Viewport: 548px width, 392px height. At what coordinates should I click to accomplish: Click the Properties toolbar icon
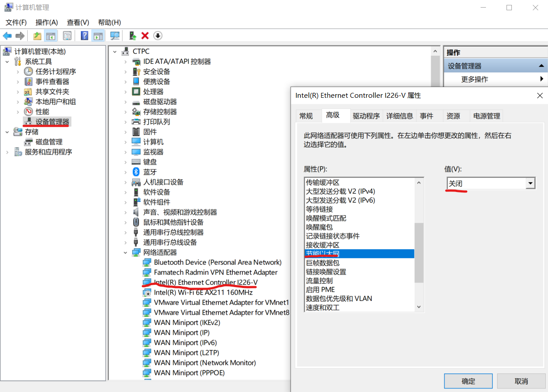point(67,36)
